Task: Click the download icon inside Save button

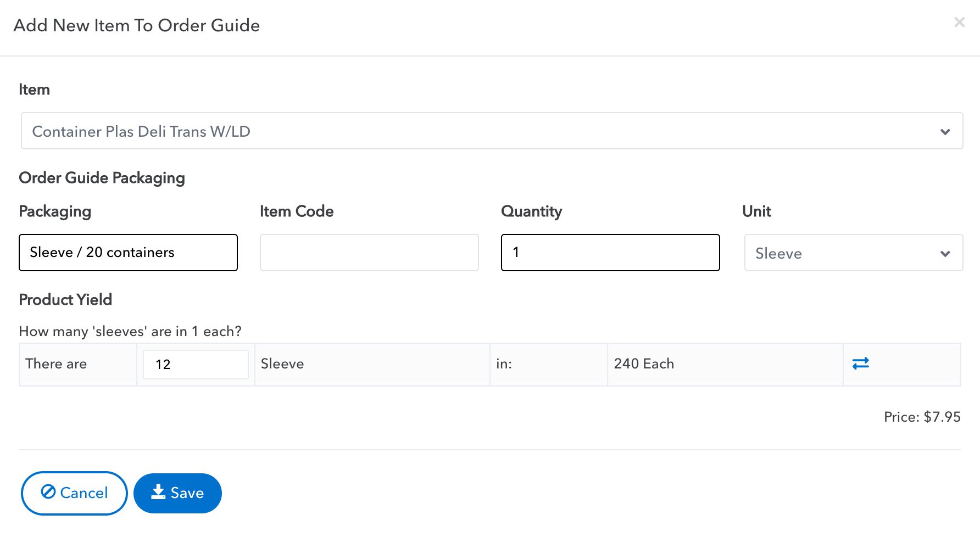Action: pos(159,493)
